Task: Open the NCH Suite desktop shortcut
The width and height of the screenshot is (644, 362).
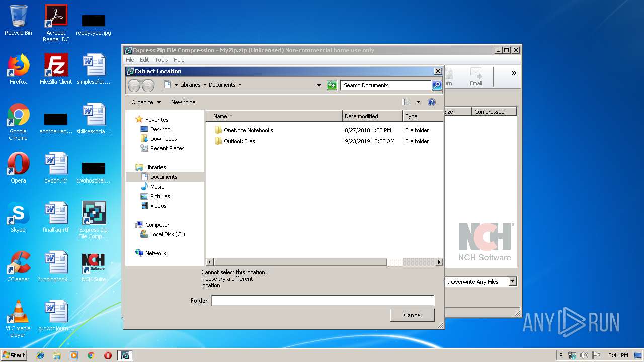Action: (94, 267)
